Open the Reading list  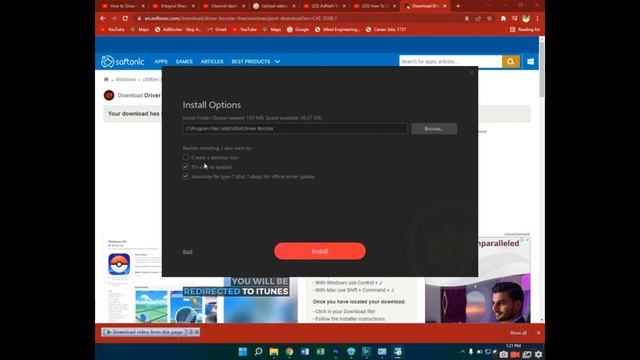(525, 29)
